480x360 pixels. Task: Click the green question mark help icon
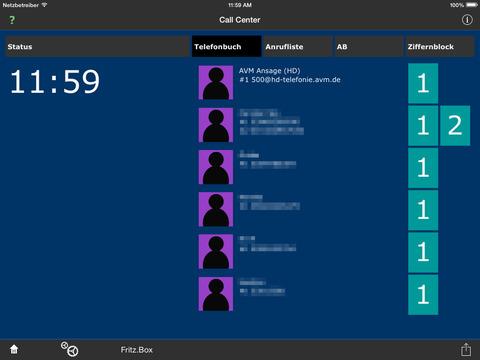[x=12, y=20]
